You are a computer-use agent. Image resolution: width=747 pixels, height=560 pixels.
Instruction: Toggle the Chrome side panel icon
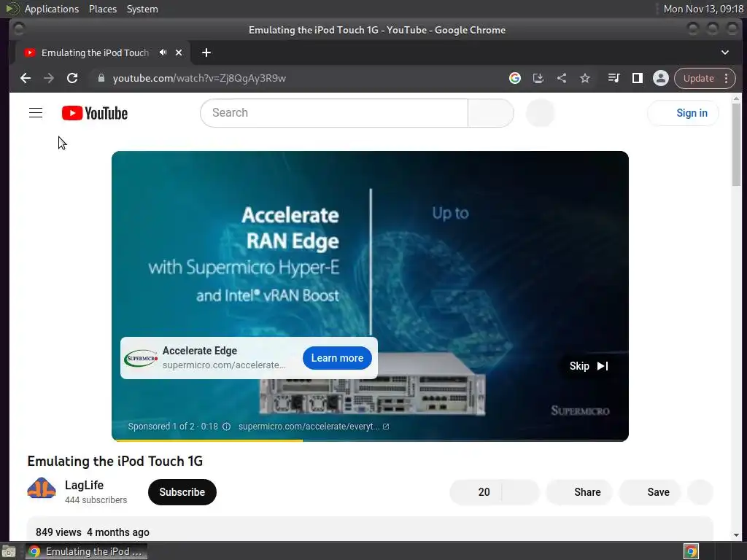coord(638,78)
